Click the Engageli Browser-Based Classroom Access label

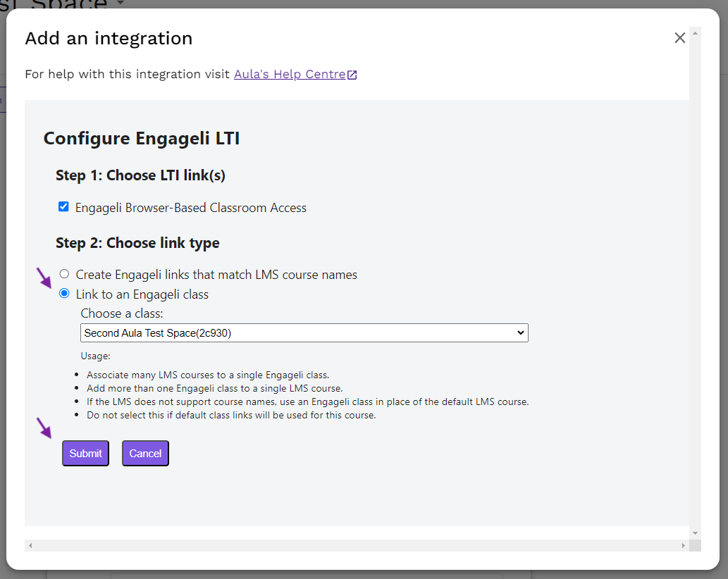point(190,208)
